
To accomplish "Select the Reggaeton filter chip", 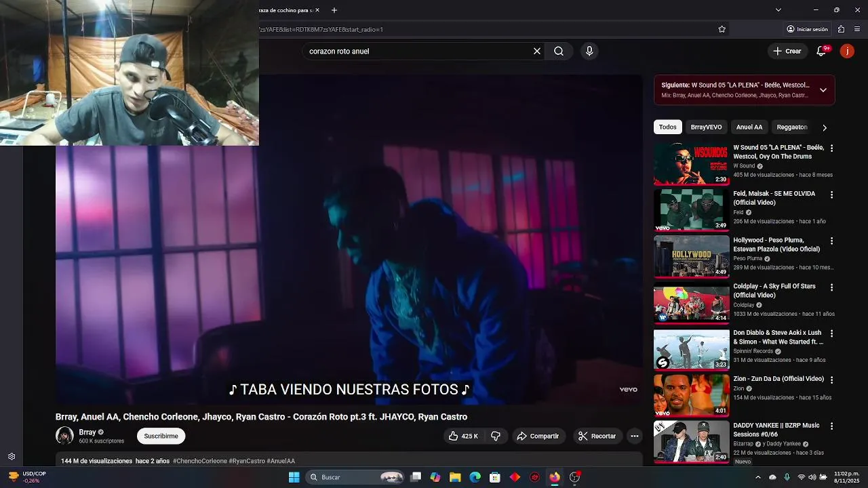I will (792, 127).
